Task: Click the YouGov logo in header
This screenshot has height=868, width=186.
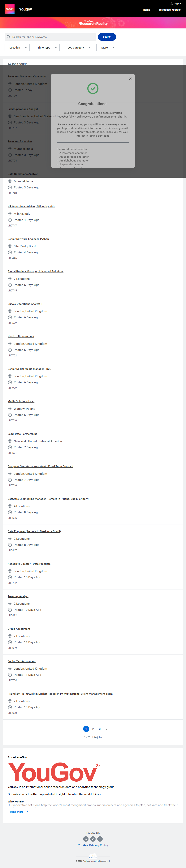Action: pos(9,9)
